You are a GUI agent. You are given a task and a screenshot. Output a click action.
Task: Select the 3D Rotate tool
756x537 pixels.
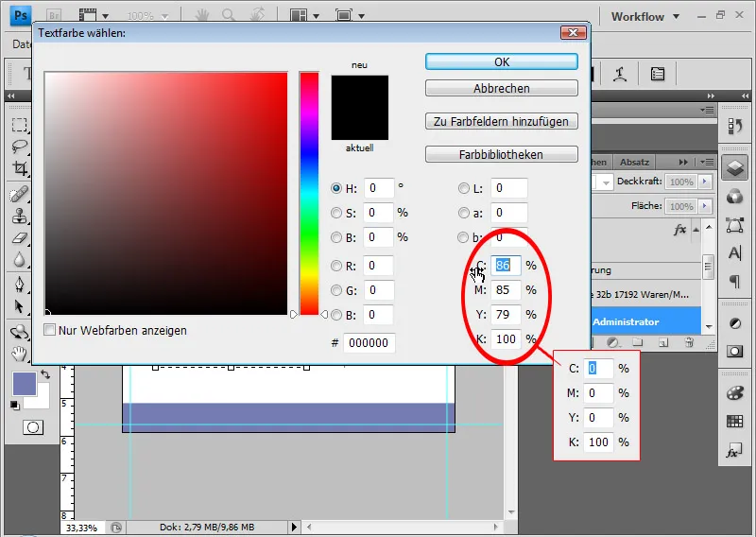coord(19,332)
